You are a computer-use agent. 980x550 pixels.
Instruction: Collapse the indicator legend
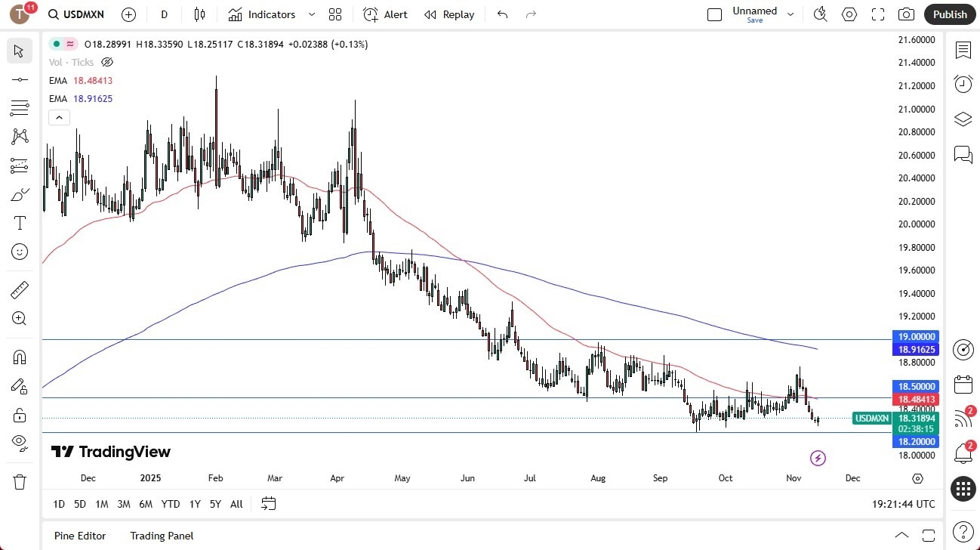click(x=59, y=117)
